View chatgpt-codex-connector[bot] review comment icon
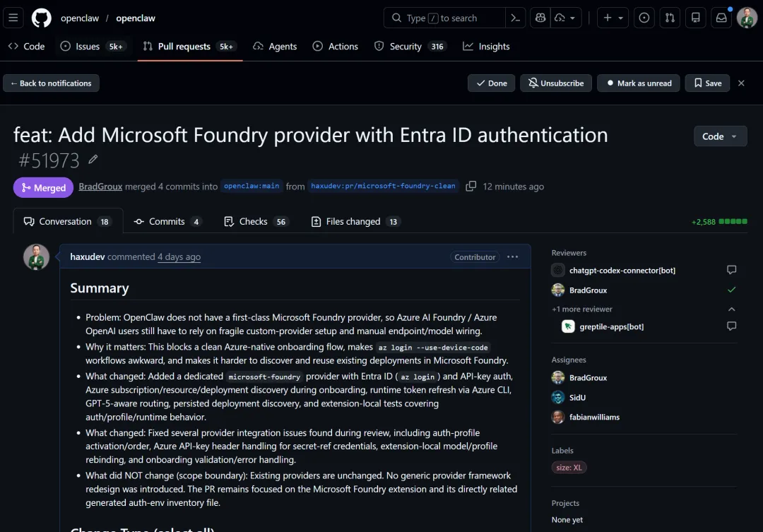 (731, 270)
